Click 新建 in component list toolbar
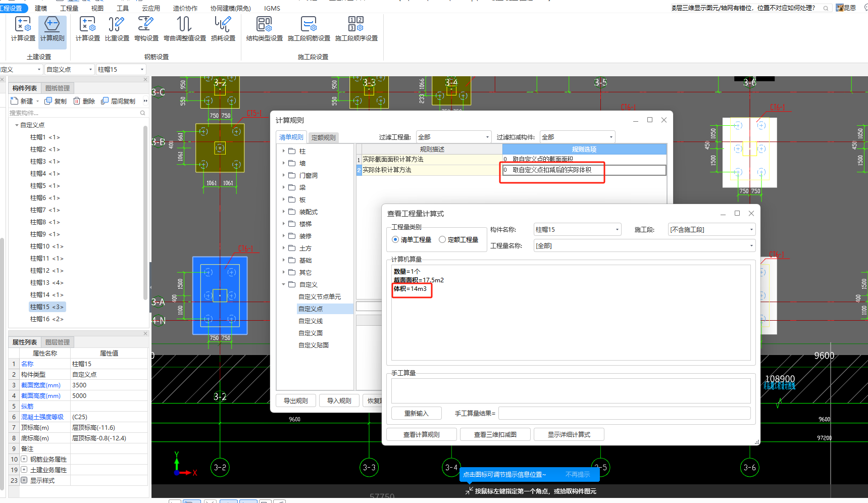The width and height of the screenshot is (868, 503). 22,101
